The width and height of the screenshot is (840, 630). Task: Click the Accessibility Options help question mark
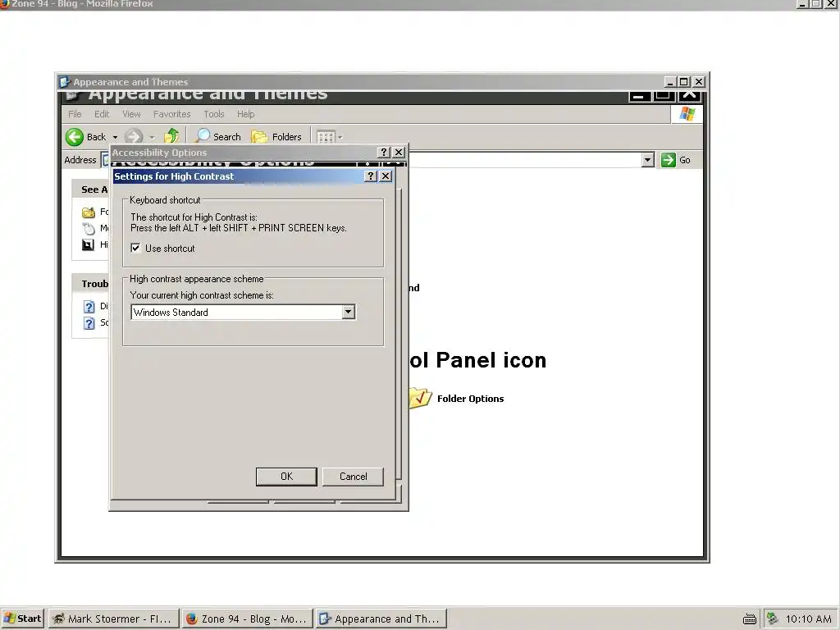click(x=384, y=152)
